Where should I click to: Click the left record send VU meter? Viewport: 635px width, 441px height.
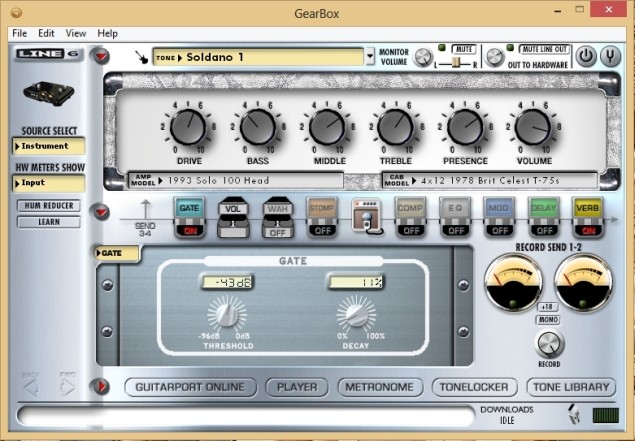tap(514, 282)
